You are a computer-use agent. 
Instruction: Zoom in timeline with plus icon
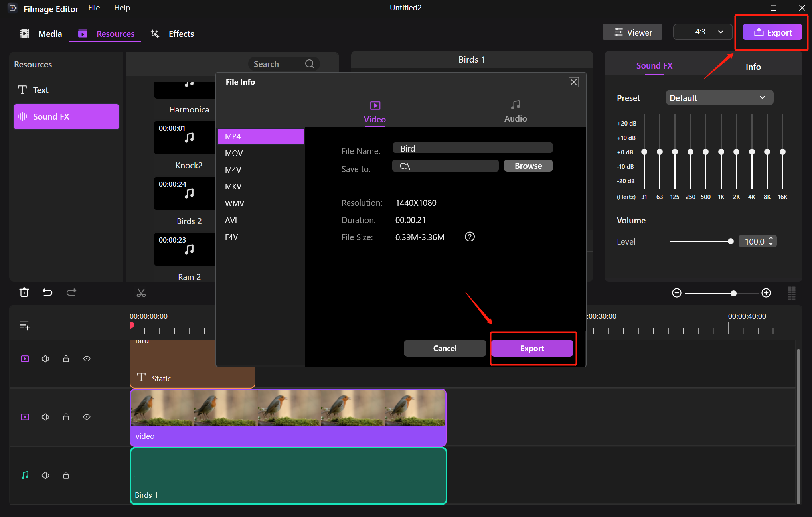(x=766, y=293)
